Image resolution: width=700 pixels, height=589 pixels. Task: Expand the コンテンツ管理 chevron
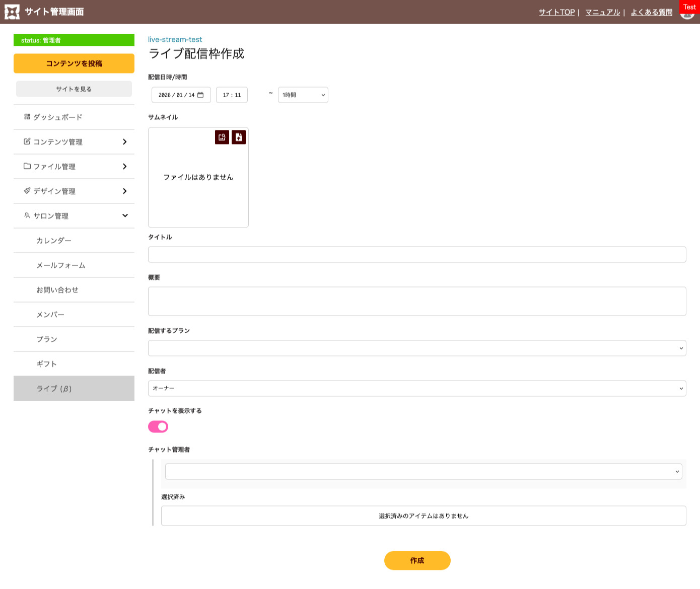tap(124, 142)
